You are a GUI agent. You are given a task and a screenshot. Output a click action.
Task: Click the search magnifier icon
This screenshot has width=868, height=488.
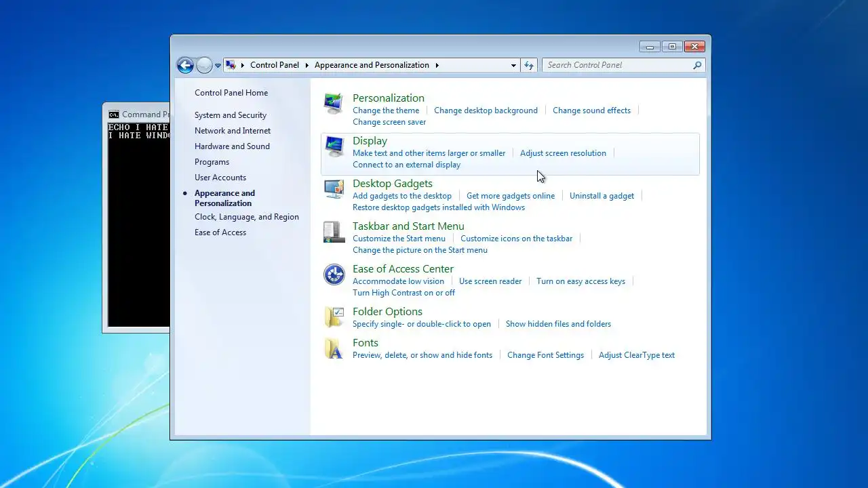pyautogui.click(x=696, y=65)
